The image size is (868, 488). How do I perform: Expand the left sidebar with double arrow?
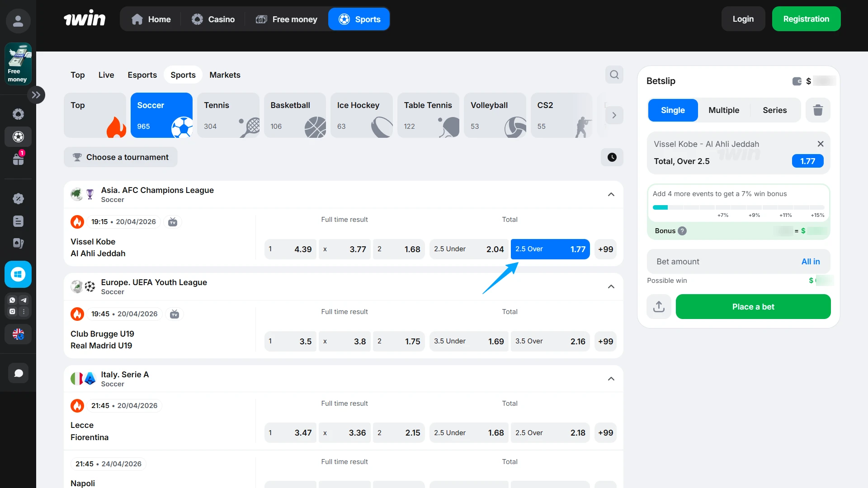36,94
